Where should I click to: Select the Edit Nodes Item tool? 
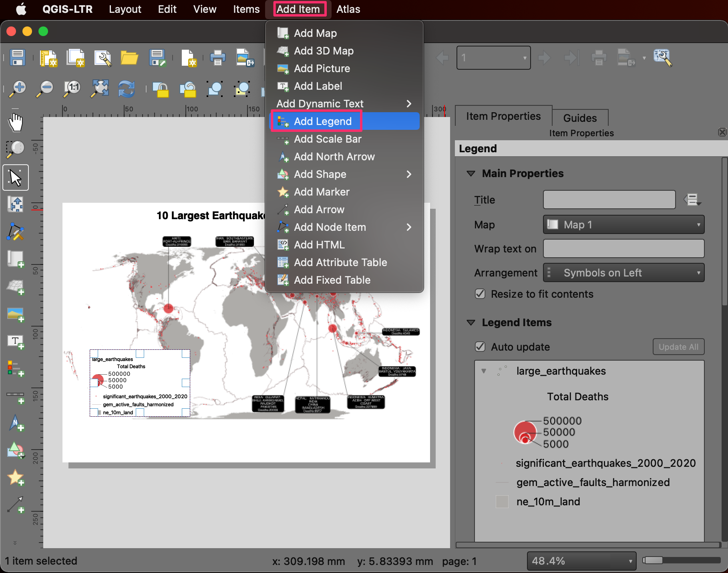[x=16, y=232]
